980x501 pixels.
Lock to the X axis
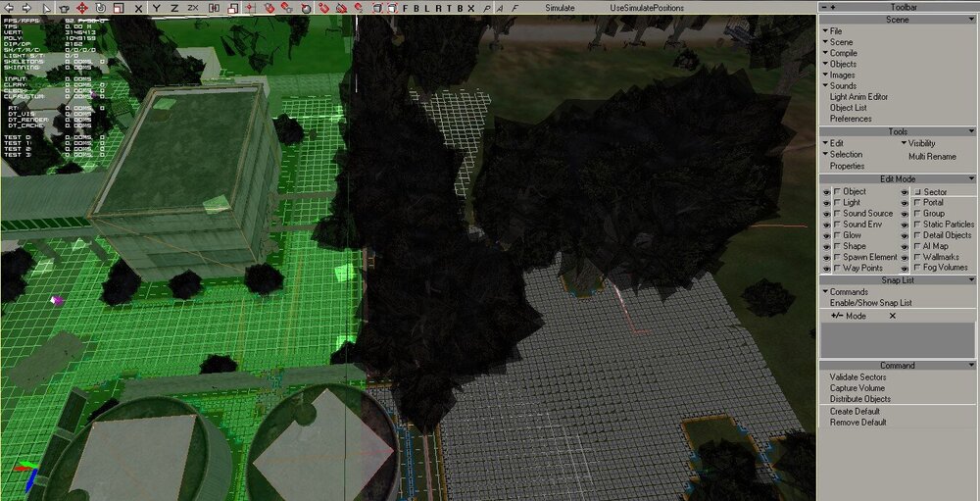coord(138,8)
